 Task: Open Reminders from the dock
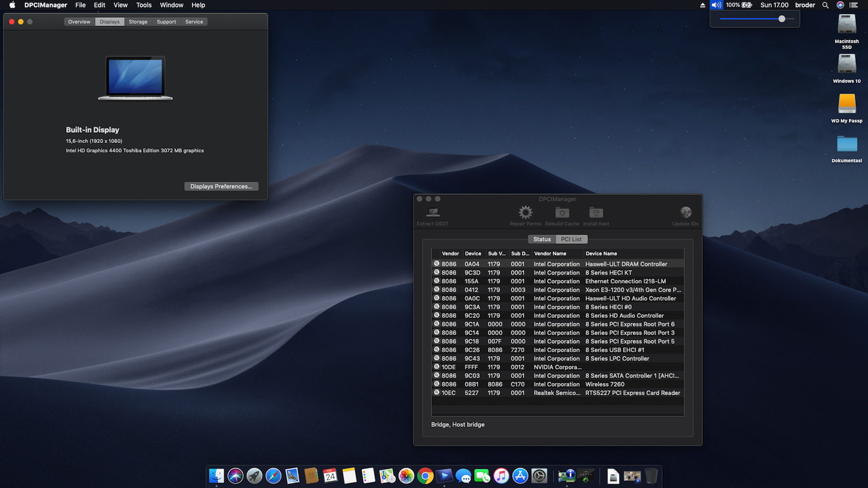(x=369, y=475)
